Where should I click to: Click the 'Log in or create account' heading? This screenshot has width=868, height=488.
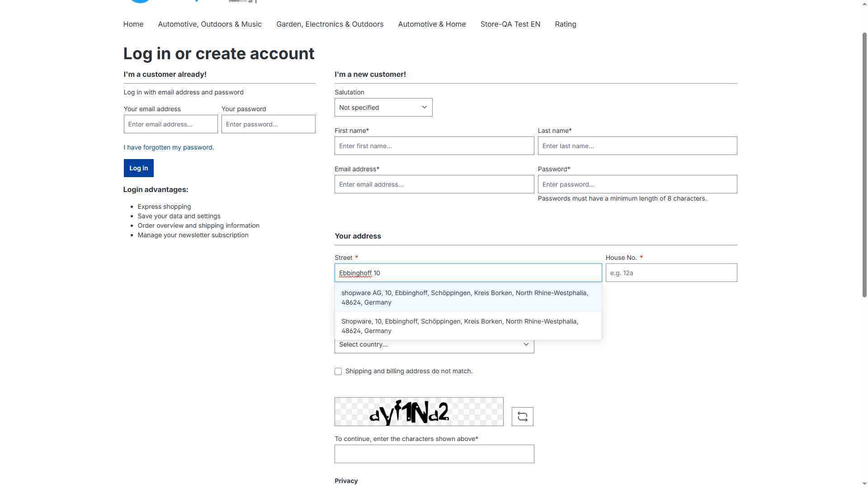coord(219,54)
